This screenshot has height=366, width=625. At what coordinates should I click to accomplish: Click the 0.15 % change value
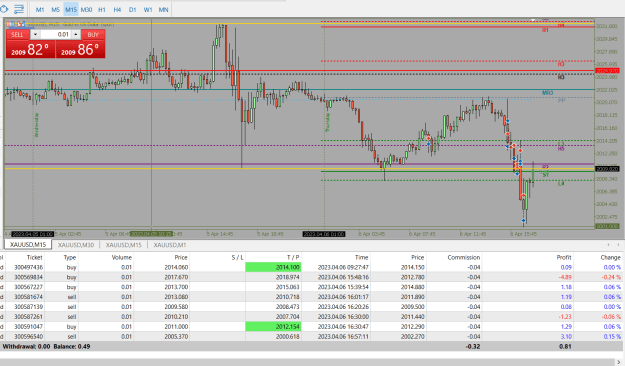(612, 336)
